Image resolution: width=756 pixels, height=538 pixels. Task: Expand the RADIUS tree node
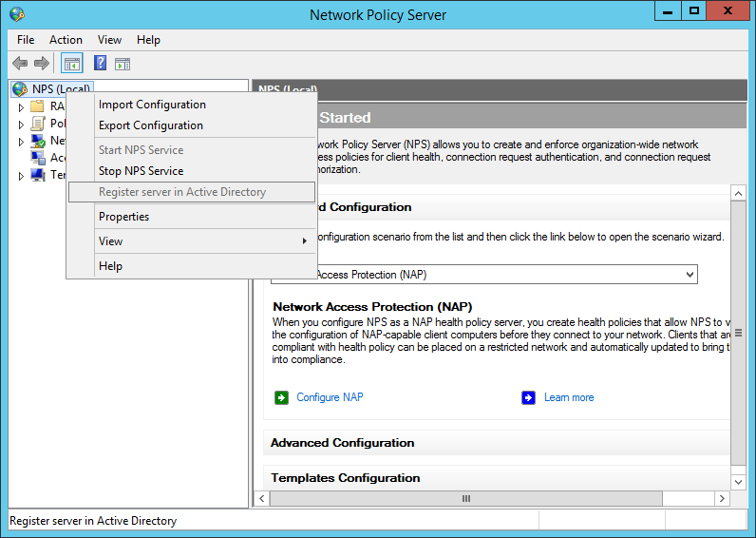click(x=21, y=106)
